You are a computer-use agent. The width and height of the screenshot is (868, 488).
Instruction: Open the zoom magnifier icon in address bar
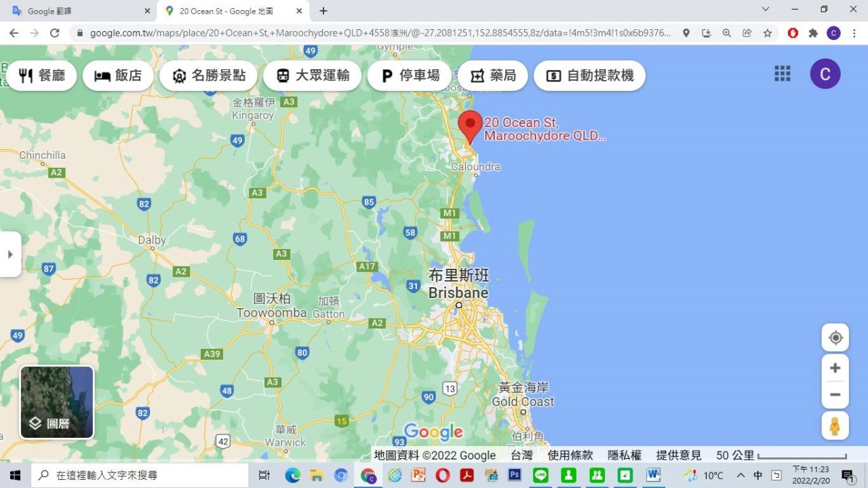coord(727,33)
